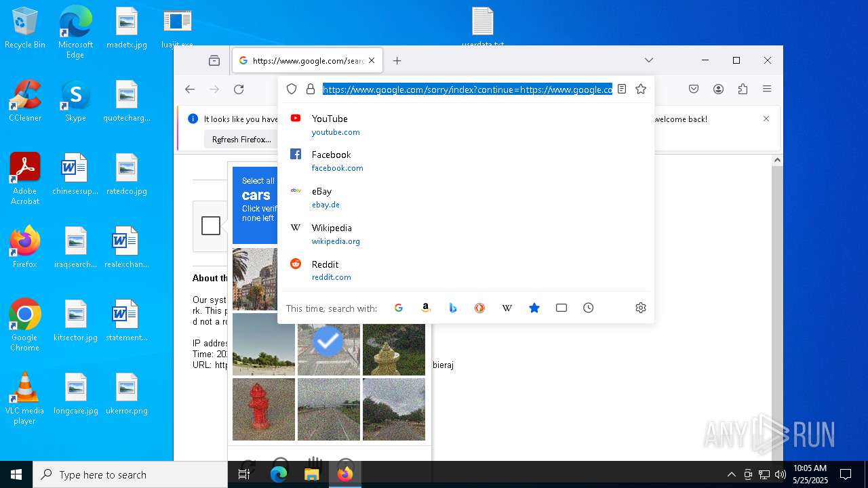Click the page scrollbar up arrow
The image size is (868, 488).
[x=778, y=161]
